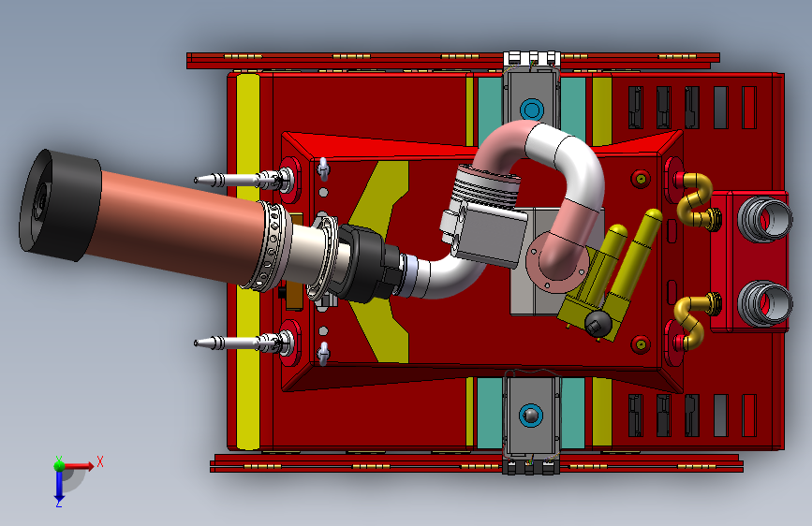Click the red X axis of the orientation triad
Viewport: 812px width, 526px height.
coord(79,466)
